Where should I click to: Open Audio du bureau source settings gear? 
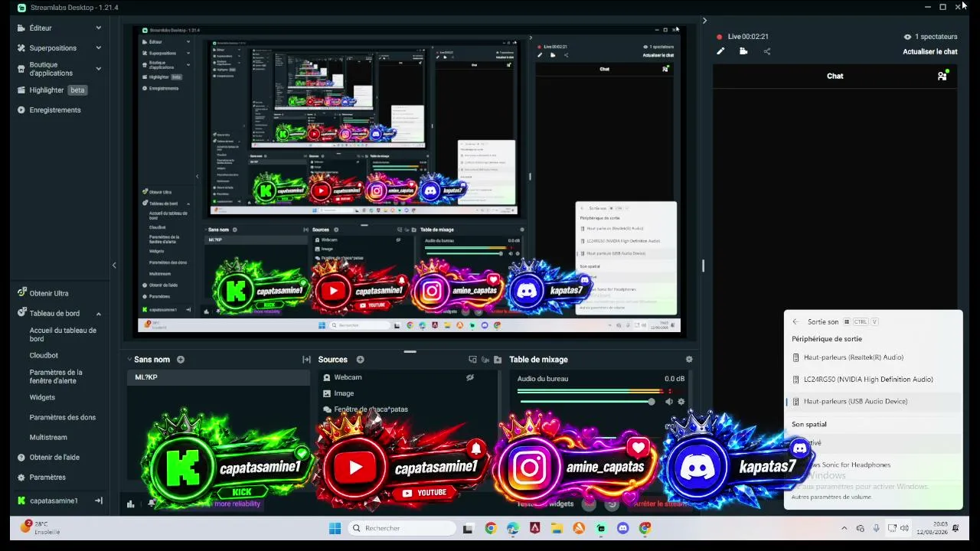[681, 402]
